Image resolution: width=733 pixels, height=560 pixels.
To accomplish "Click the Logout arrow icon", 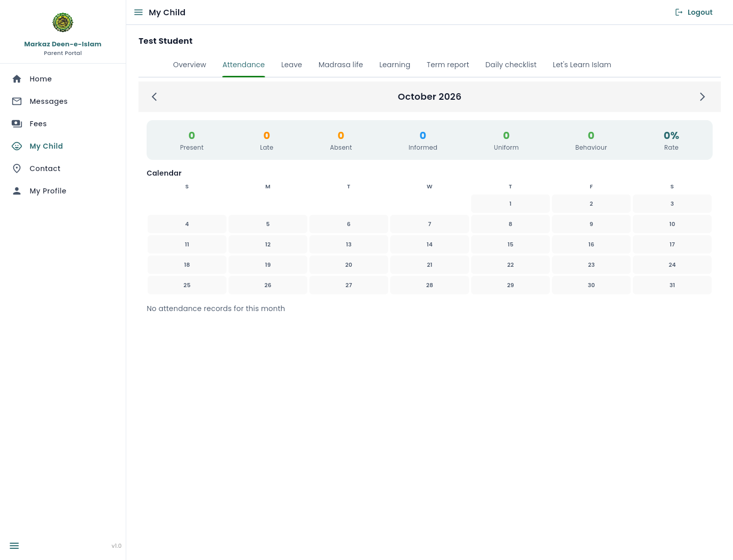I will (x=679, y=12).
